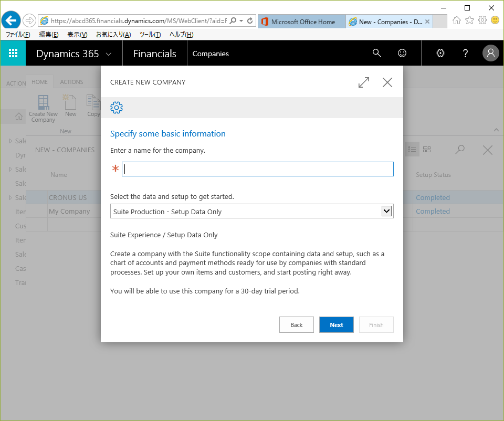Click the search icon in Companies list
This screenshot has width=504, height=421.
[460, 150]
